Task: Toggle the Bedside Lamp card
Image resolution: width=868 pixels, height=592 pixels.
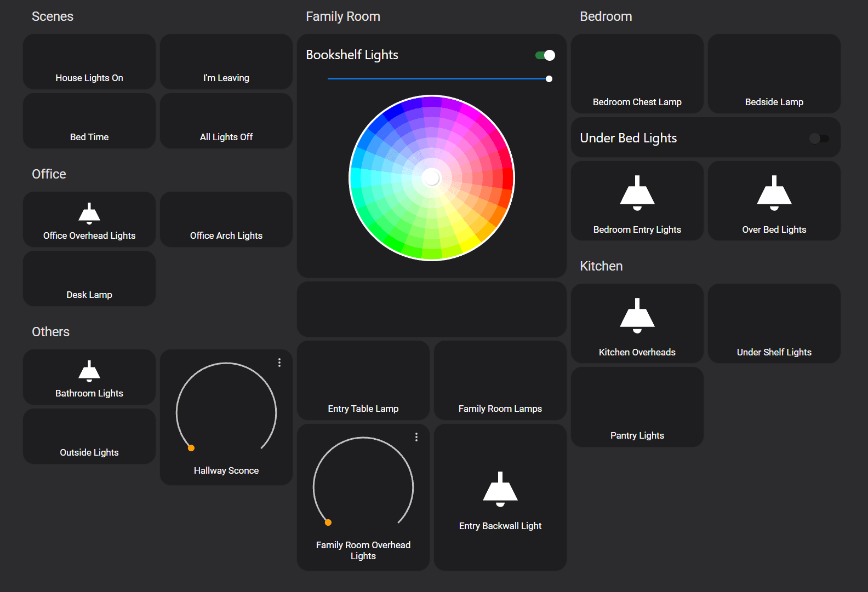Action: (x=774, y=74)
